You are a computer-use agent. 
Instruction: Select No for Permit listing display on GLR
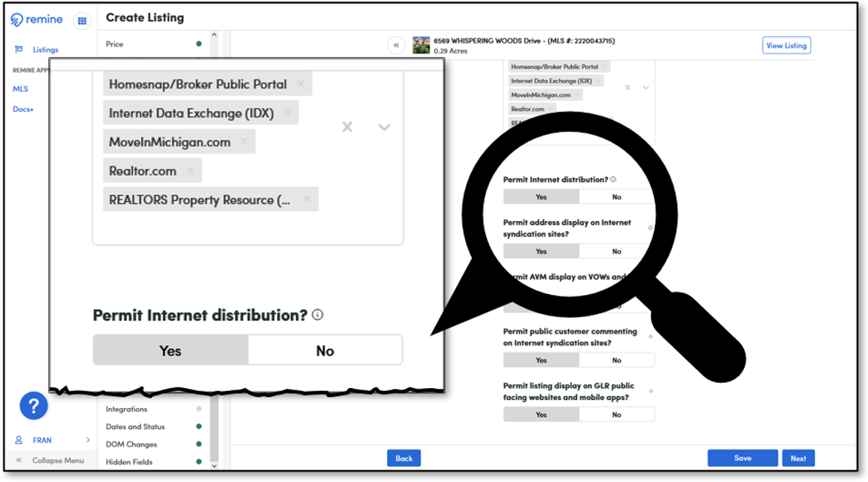coord(616,415)
